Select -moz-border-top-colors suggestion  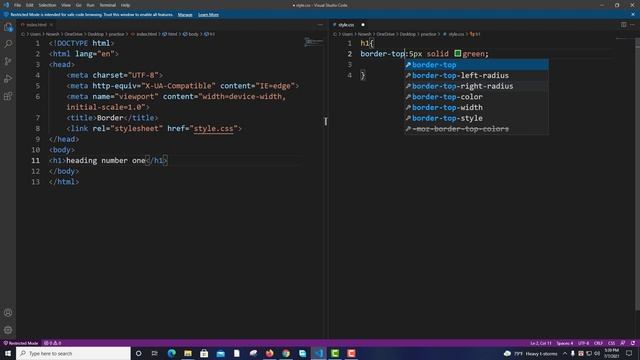coord(476,129)
